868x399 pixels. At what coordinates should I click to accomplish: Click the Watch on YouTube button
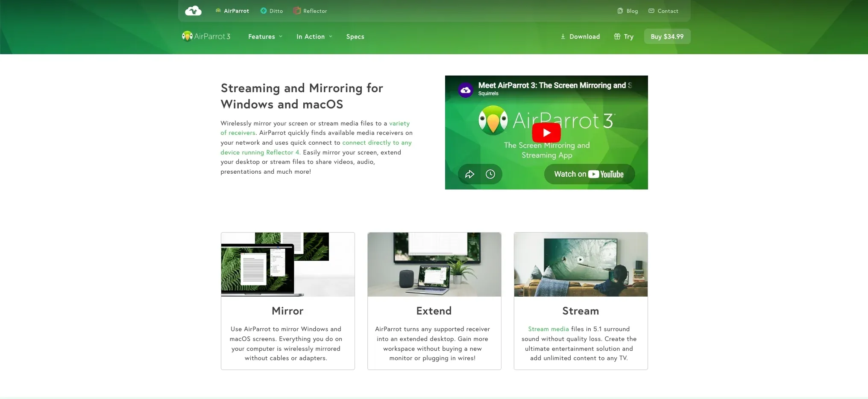point(589,174)
